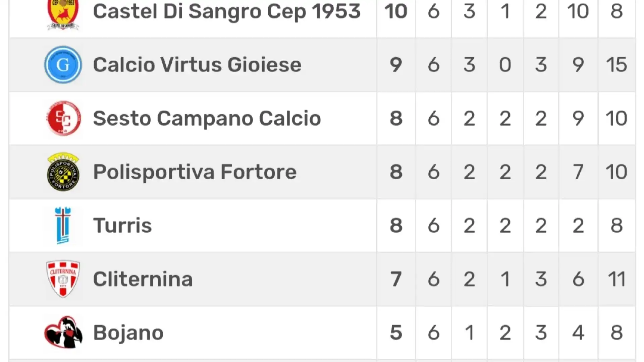Viewport: 644px width, 362px height.
Task: Select the Sesto Campano Calcio team name
Action: point(207,118)
